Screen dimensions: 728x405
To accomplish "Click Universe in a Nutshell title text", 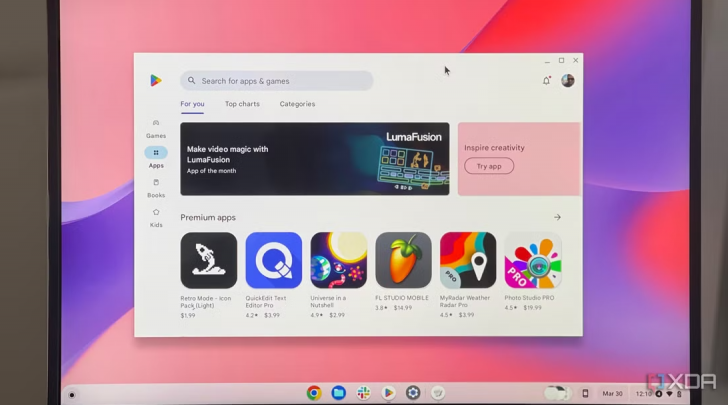I will coord(328,301).
